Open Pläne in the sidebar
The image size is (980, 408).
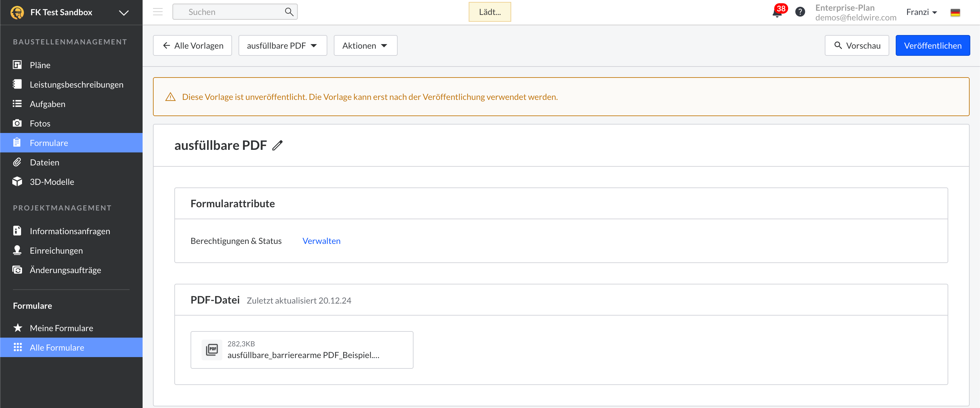(72, 65)
